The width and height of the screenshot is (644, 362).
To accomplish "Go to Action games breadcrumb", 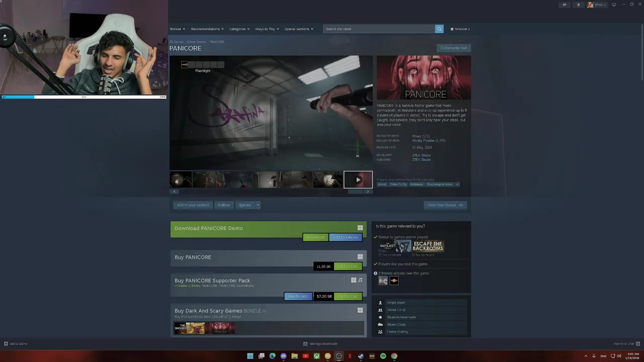I will pos(197,42).
